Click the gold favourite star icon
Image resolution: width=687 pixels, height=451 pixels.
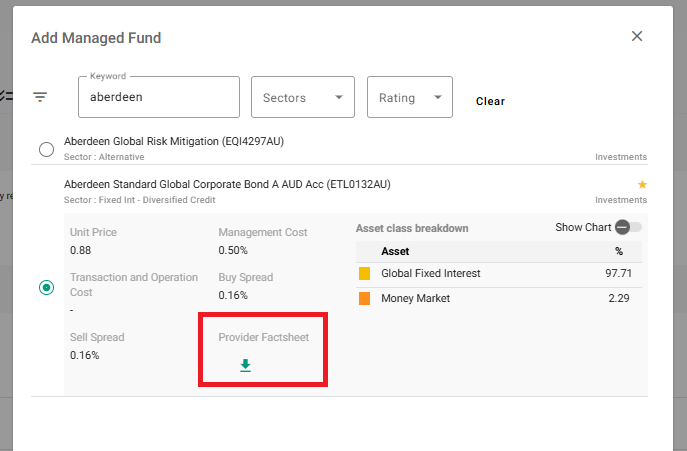click(x=642, y=185)
